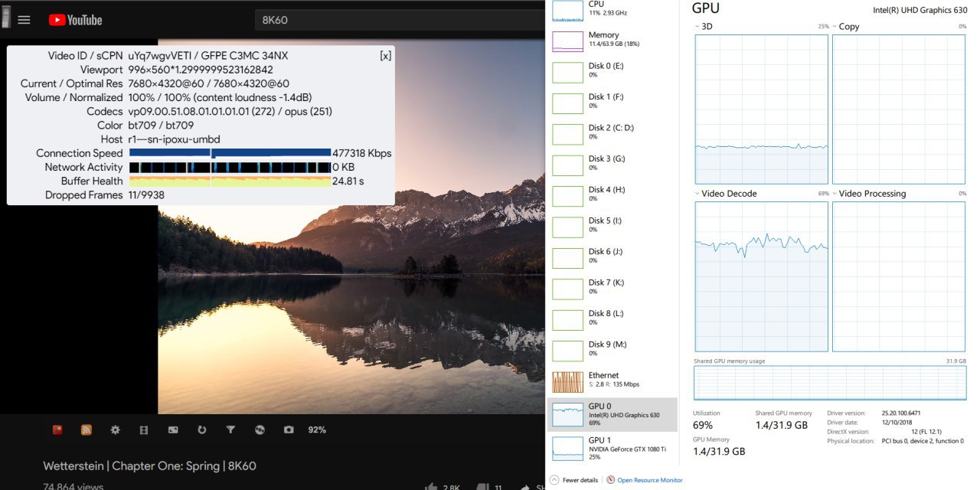Open the YouTube hamburger guide menu
This screenshot has width=980, height=490.
(x=24, y=20)
